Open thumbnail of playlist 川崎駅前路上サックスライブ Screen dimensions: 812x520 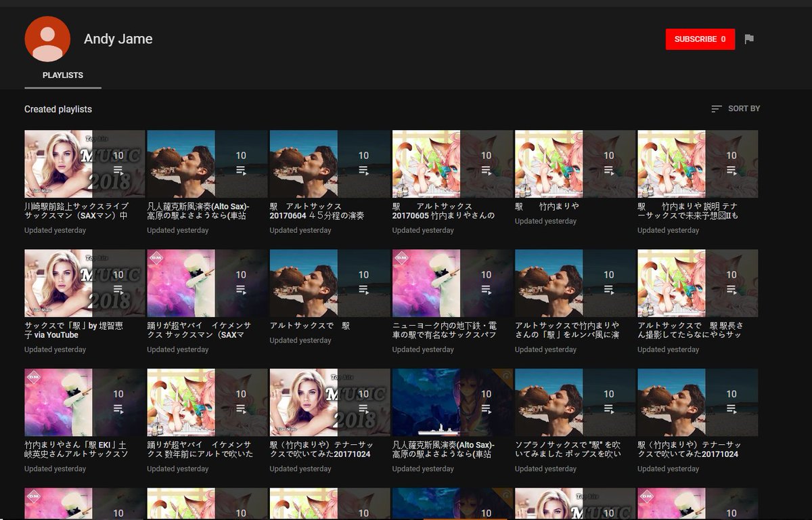pyautogui.click(x=85, y=164)
